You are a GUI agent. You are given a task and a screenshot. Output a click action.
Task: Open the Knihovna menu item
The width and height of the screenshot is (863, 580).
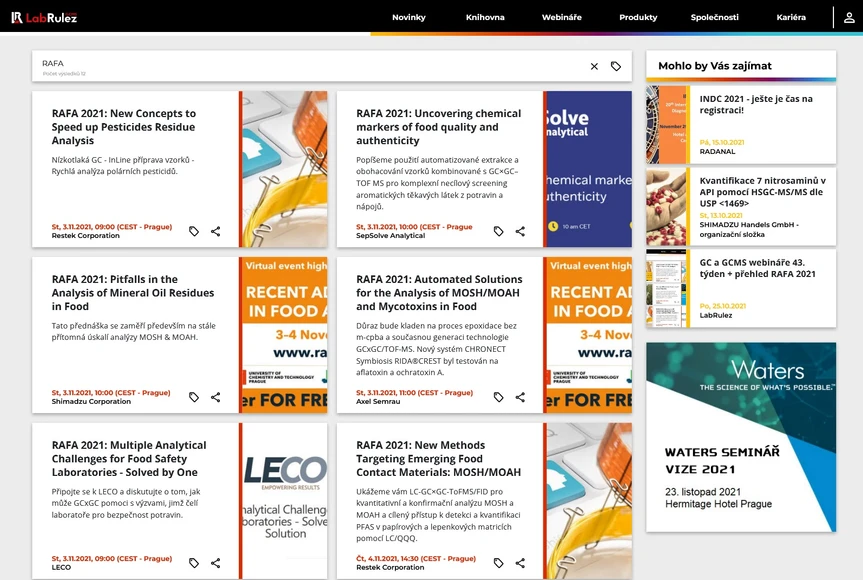point(485,17)
